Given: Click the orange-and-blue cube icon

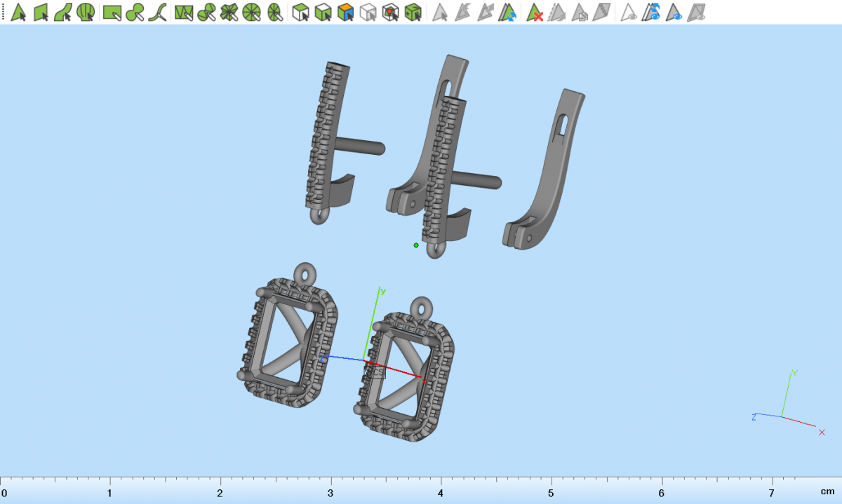Looking at the screenshot, I should [345, 12].
